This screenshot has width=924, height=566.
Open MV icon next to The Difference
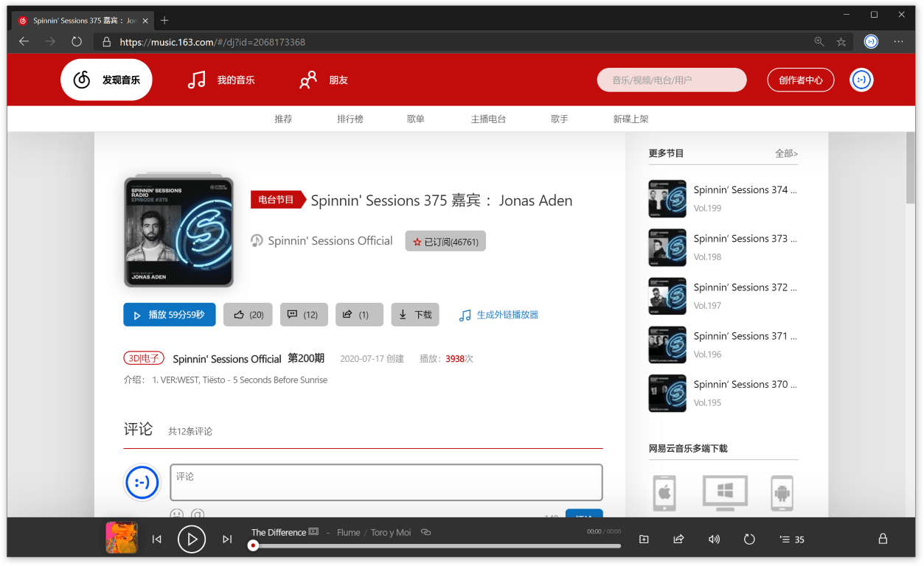[313, 531]
